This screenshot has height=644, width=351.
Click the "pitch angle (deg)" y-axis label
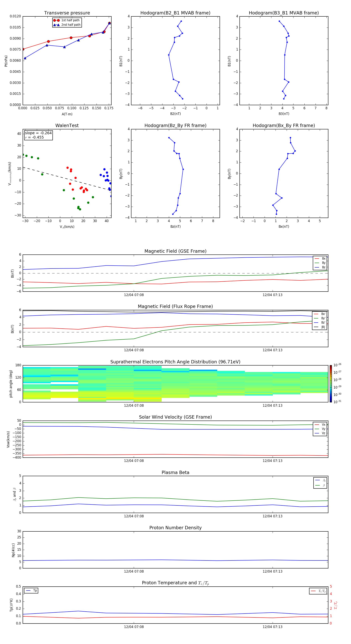point(11,384)
